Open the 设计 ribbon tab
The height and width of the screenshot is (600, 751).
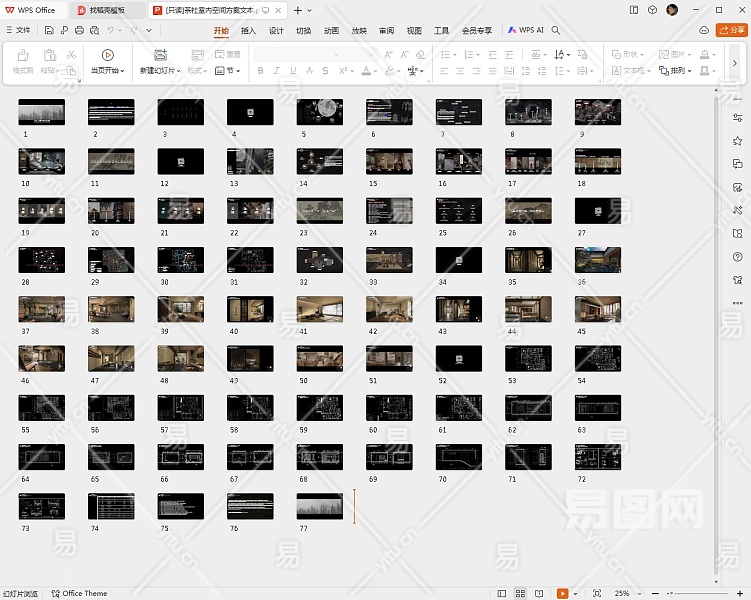point(276,30)
